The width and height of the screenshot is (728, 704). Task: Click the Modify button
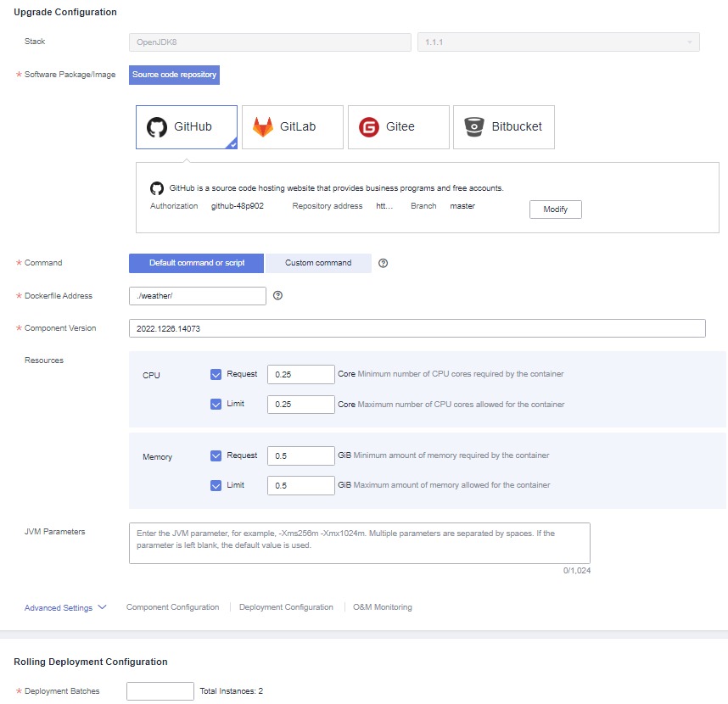555,210
